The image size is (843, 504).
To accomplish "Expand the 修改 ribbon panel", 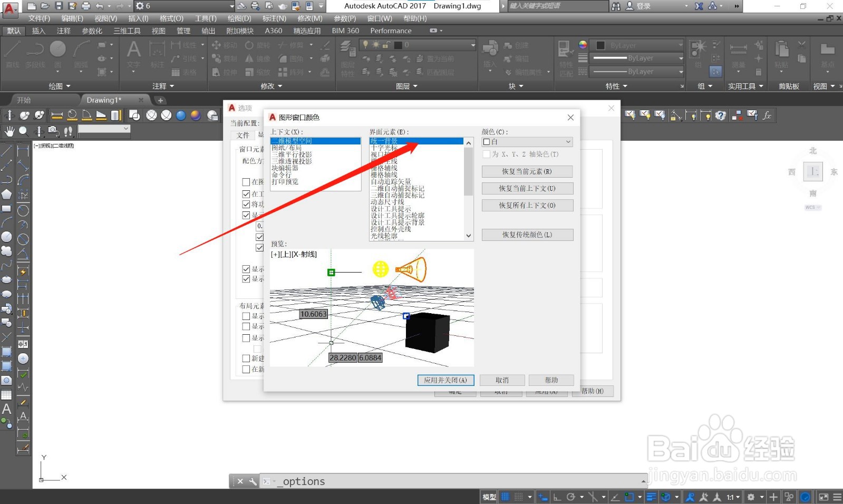I will [x=272, y=86].
